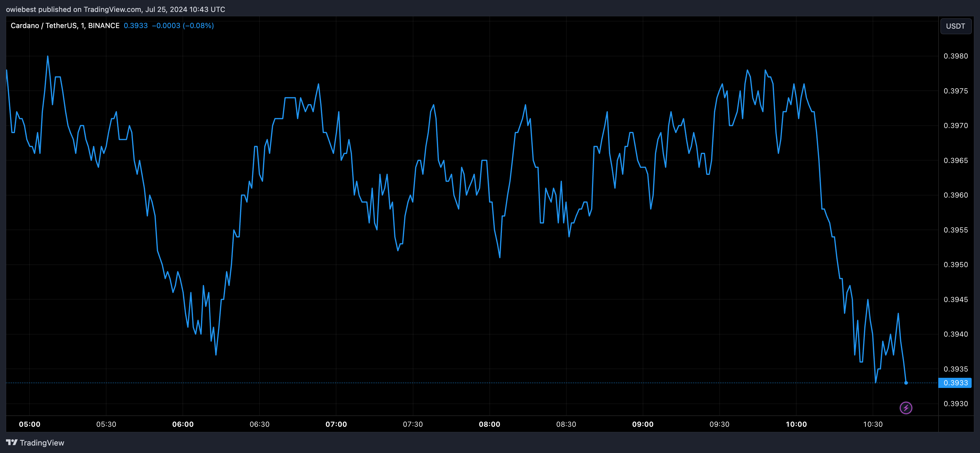Screen dimensions: 980x453
Task: Click the 10:30 time axis label
Action: [873, 424]
